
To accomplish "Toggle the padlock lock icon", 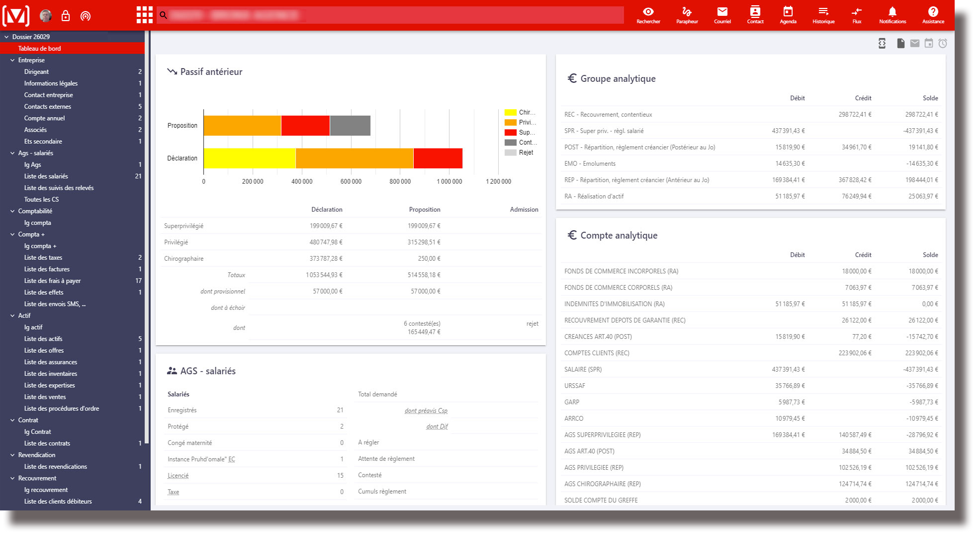I will 65,16.
